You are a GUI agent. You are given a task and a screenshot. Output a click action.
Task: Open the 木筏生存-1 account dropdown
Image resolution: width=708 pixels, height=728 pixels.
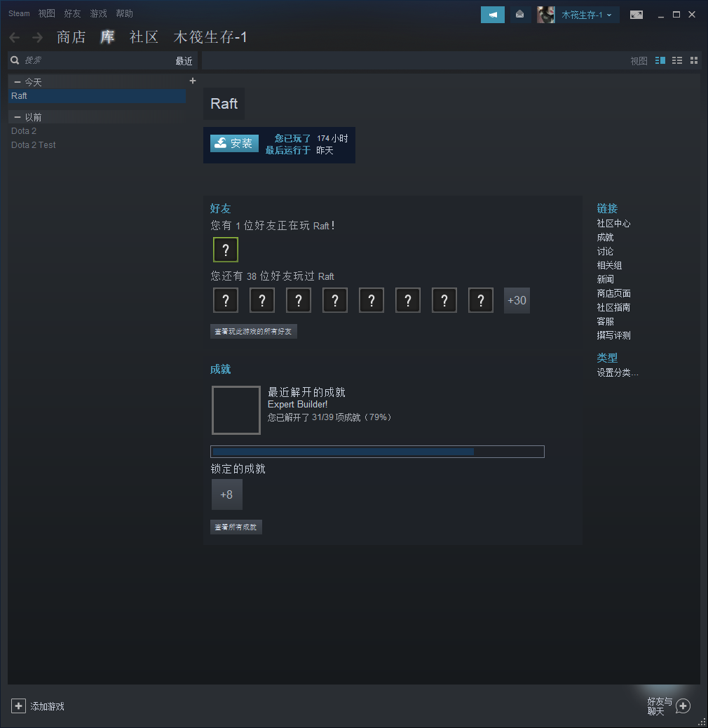(x=586, y=15)
